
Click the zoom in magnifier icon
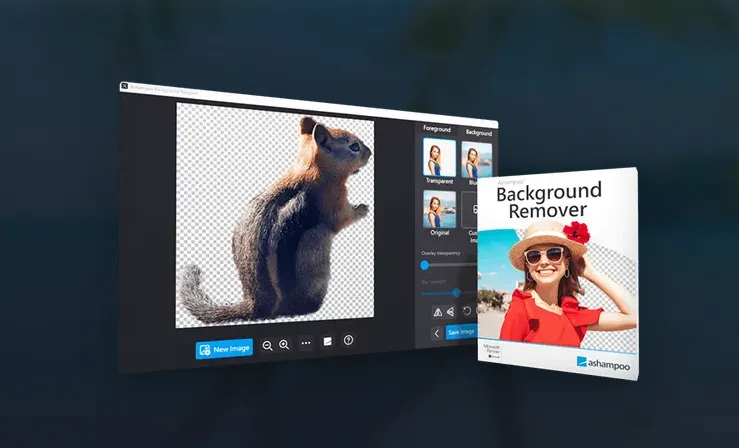tap(284, 344)
